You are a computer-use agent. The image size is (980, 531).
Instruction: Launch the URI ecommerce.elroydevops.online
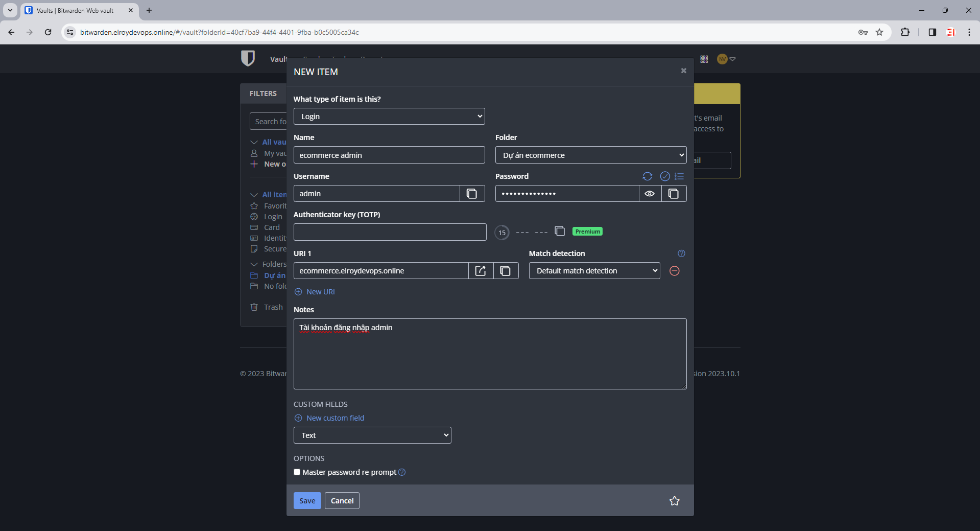tap(481, 271)
